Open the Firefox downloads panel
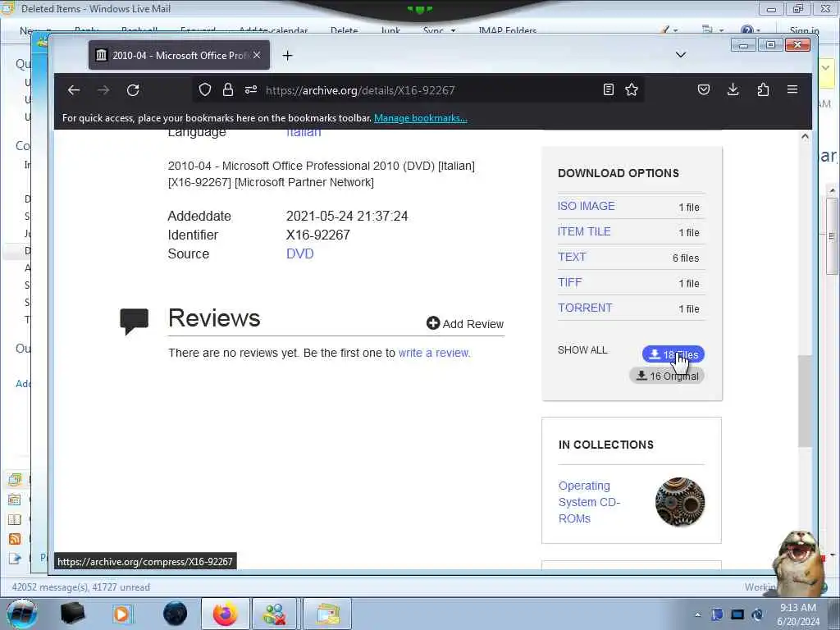Screen dimensions: 840x630 (x=733, y=89)
